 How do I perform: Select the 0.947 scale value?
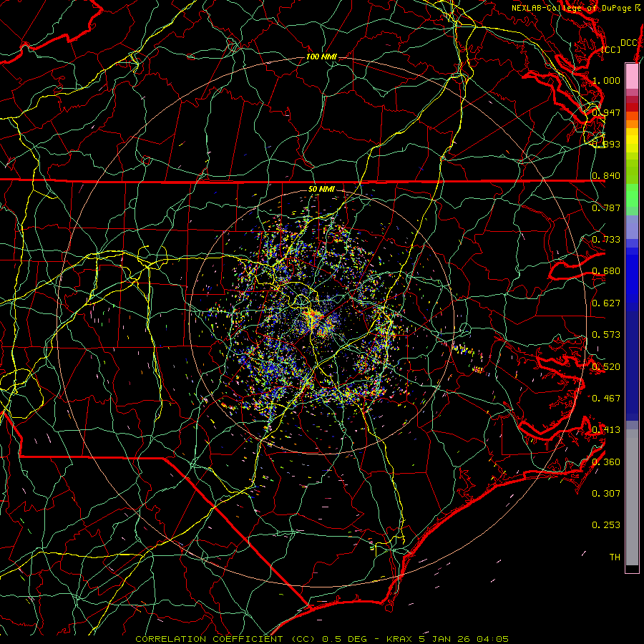(x=606, y=112)
